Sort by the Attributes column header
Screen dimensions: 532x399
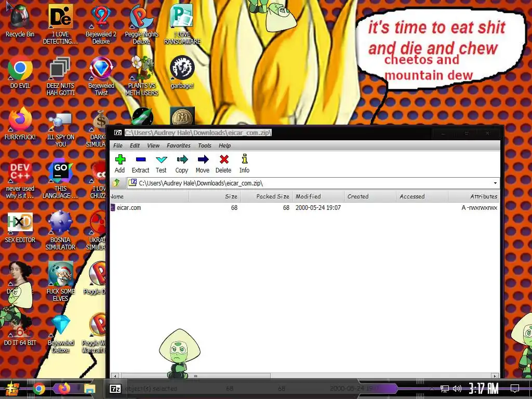click(x=474, y=196)
